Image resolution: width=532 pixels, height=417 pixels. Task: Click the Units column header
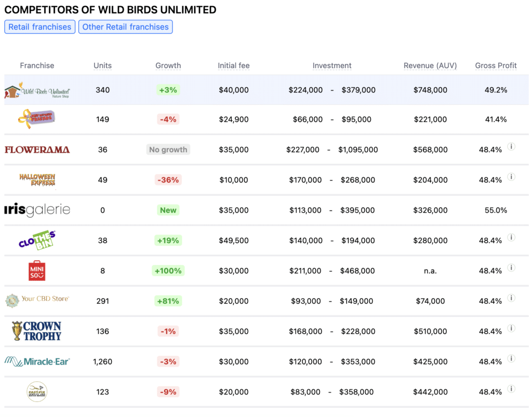click(x=102, y=65)
